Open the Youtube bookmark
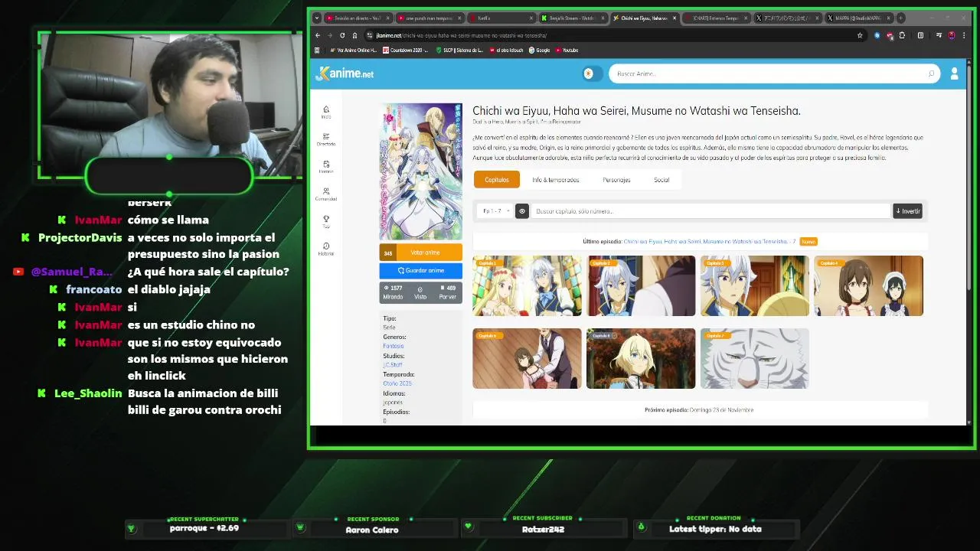 click(567, 51)
